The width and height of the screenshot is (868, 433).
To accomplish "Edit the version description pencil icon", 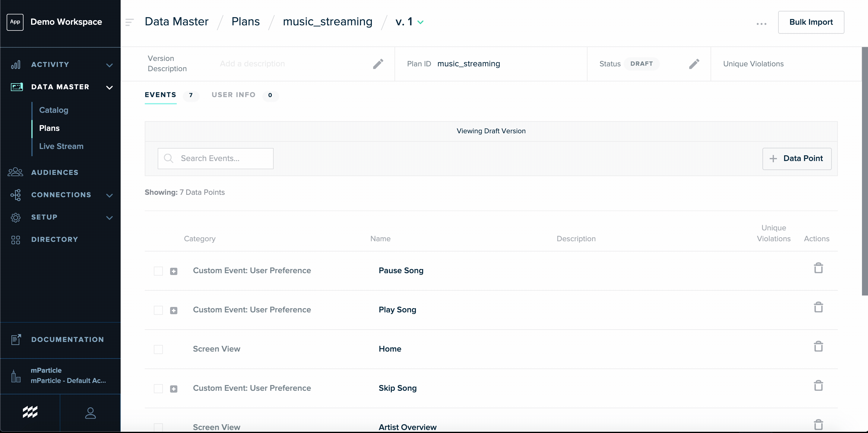I will 378,64.
